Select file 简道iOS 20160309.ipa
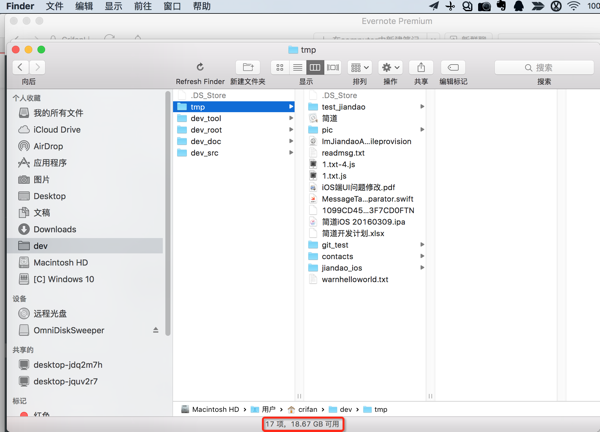This screenshot has width=600, height=432. pos(366,222)
